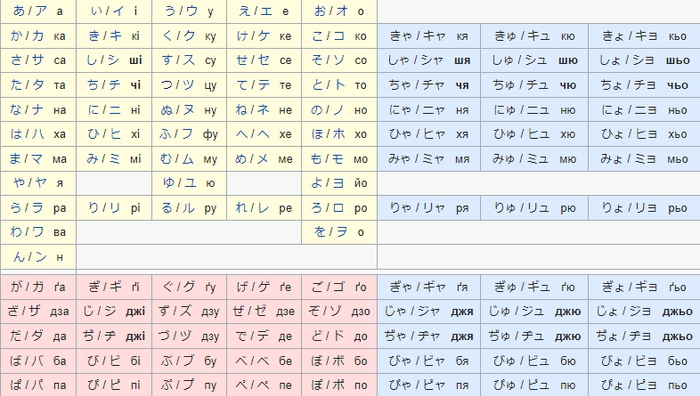700x396 pixels.
Task: Select the 'пя' transliteration text
Action: [x=462, y=385]
